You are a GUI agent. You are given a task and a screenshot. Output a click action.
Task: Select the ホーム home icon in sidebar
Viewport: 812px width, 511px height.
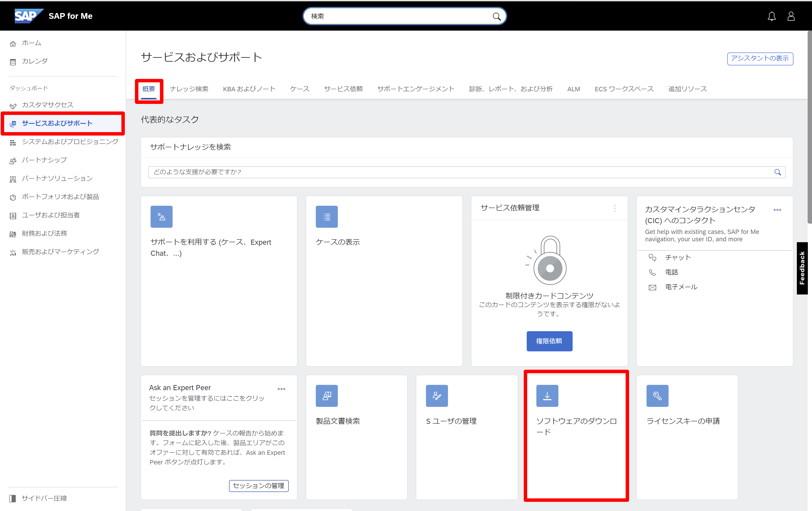13,43
